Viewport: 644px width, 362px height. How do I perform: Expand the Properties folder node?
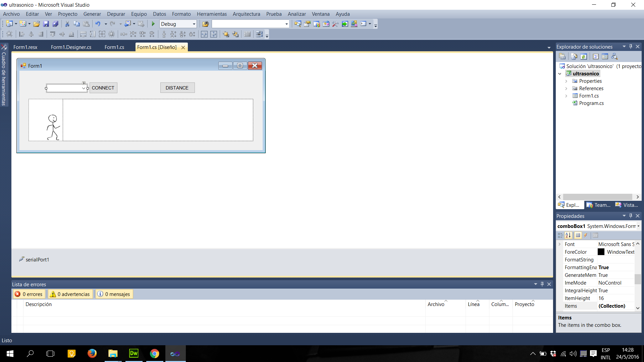[566, 81]
